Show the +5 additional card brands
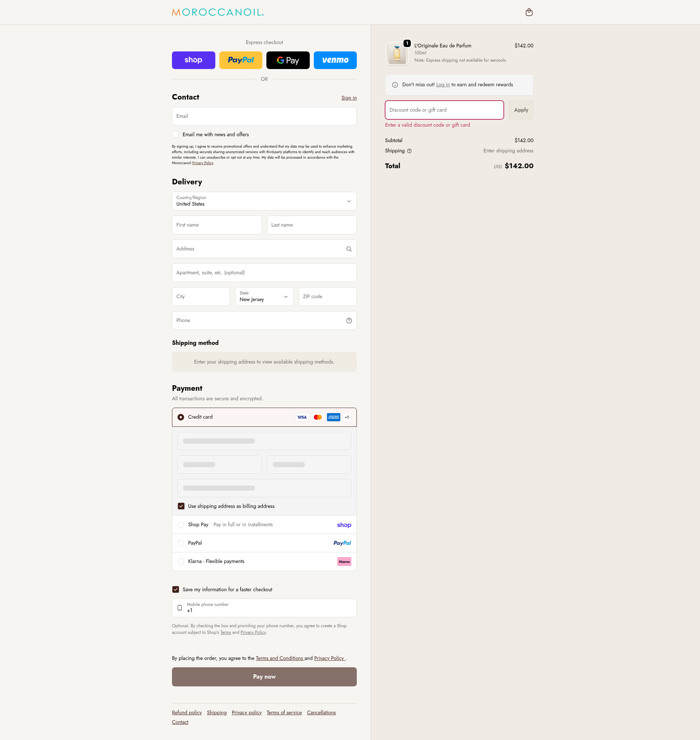Viewport: 700px width, 740px height. click(x=347, y=417)
